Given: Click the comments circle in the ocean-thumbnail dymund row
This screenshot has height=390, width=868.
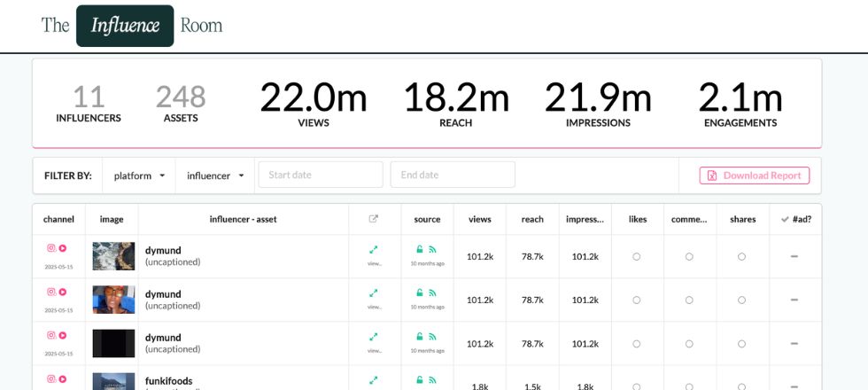Looking at the screenshot, I should [x=689, y=256].
